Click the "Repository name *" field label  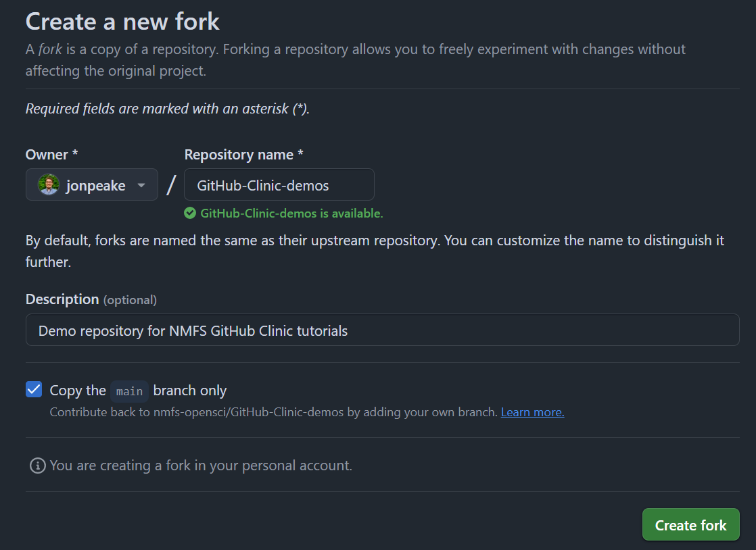[243, 155]
